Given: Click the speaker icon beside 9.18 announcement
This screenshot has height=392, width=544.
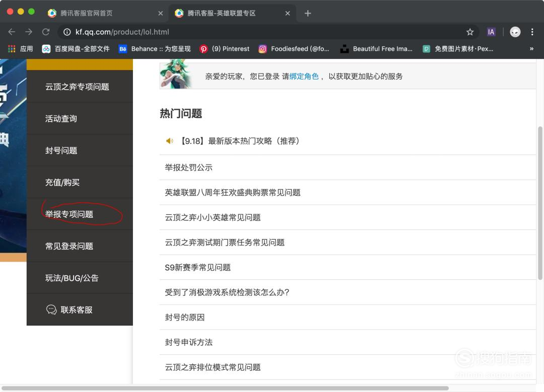Looking at the screenshot, I should pos(169,141).
